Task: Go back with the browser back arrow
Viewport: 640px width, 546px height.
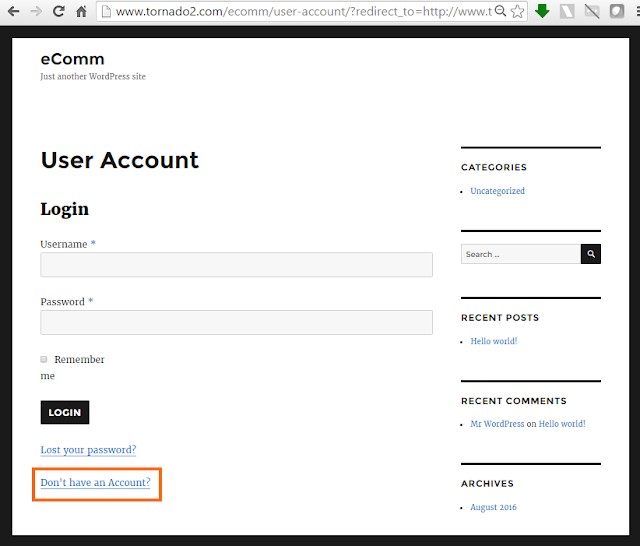Action: (x=14, y=11)
